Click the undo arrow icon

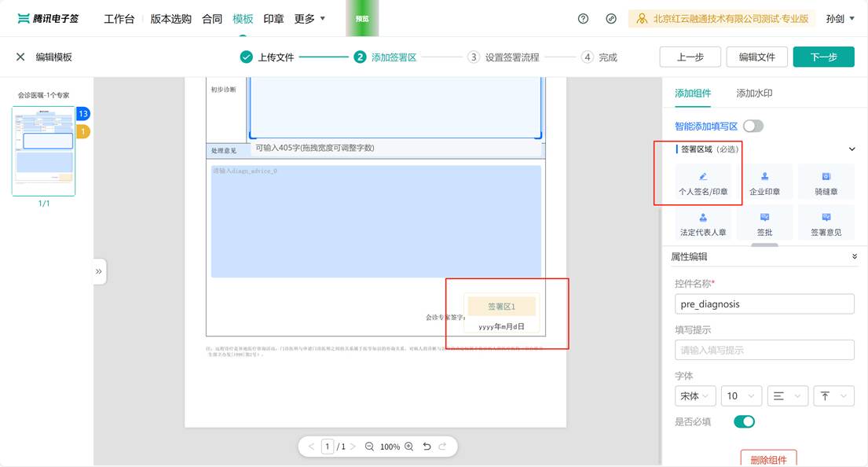(427, 447)
